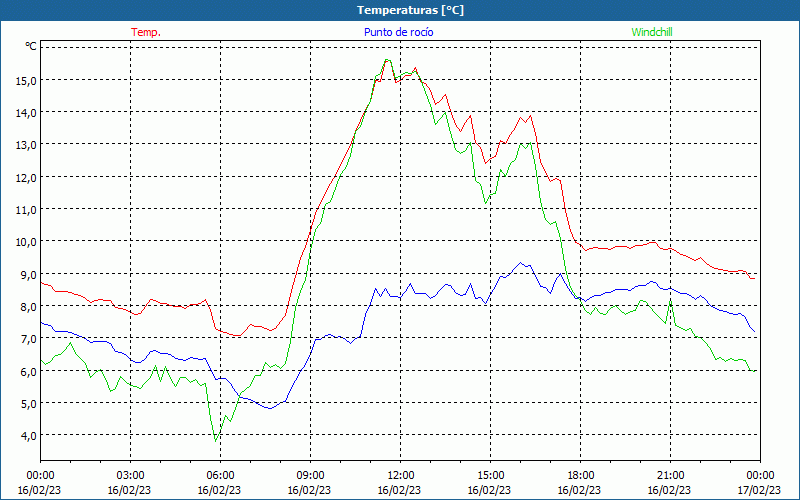This screenshot has width=800, height=500.
Task: Click the 09:00 time axis label
Action: [x=310, y=475]
